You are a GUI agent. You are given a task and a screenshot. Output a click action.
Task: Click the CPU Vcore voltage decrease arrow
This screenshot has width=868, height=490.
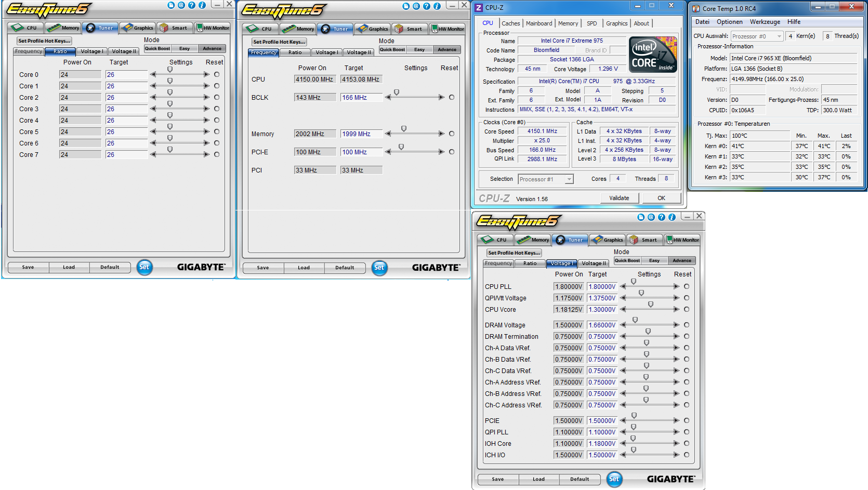pyautogui.click(x=623, y=309)
